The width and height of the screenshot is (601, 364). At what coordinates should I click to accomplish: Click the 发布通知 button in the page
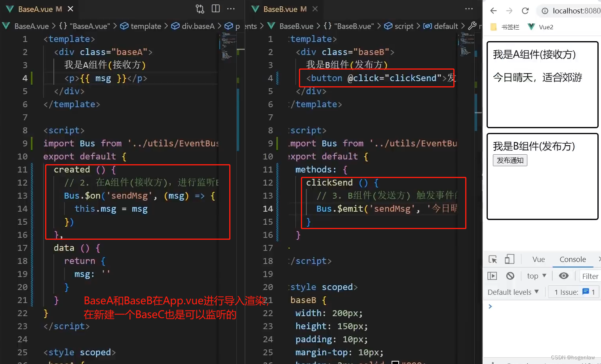pos(510,160)
